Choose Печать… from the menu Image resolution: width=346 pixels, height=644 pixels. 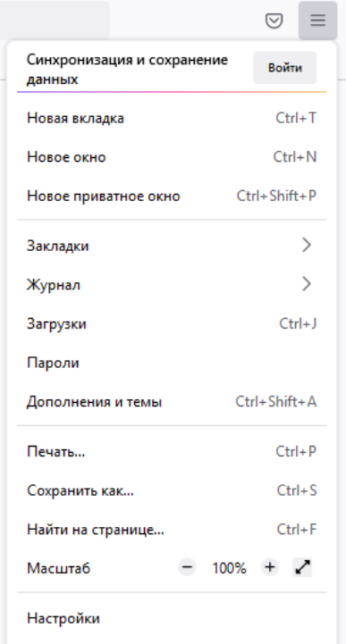coord(172,452)
